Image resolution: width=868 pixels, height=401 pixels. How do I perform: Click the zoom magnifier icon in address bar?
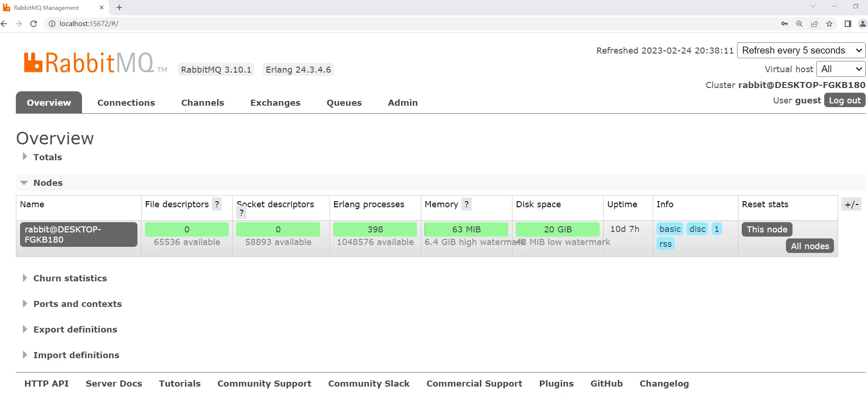(x=800, y=24)
